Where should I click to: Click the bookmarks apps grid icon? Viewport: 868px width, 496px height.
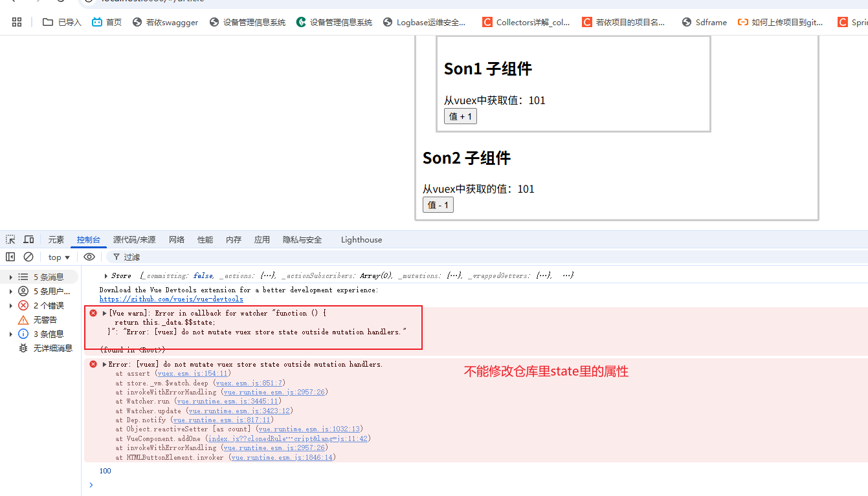[x=17, y=21]
